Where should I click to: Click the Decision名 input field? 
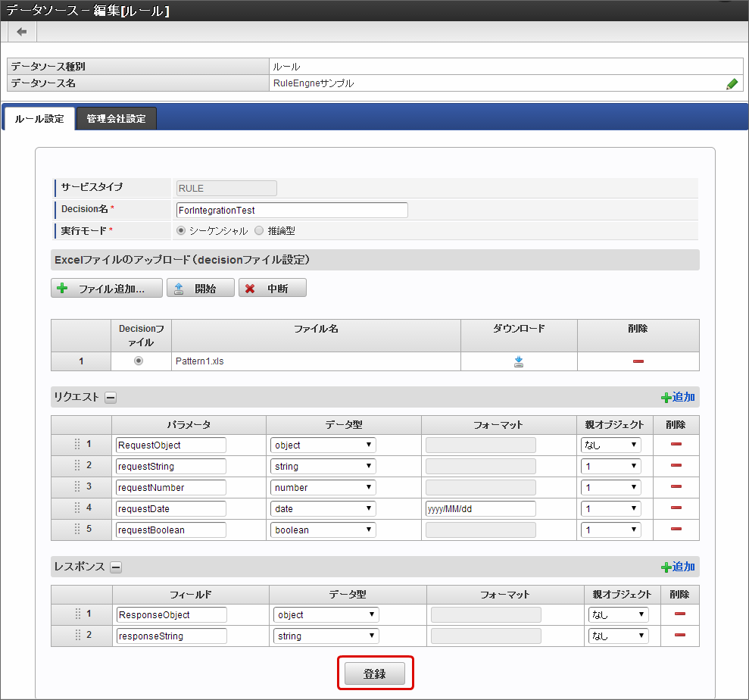click(x=292, y=210)
